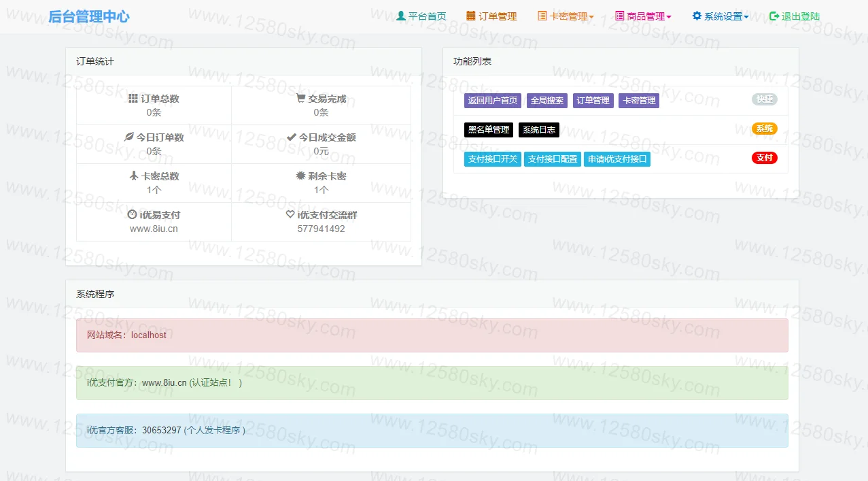Click the plane icon beside 卡密总数
This screenshot has width=868, height=481.
[x=134, y=176]
